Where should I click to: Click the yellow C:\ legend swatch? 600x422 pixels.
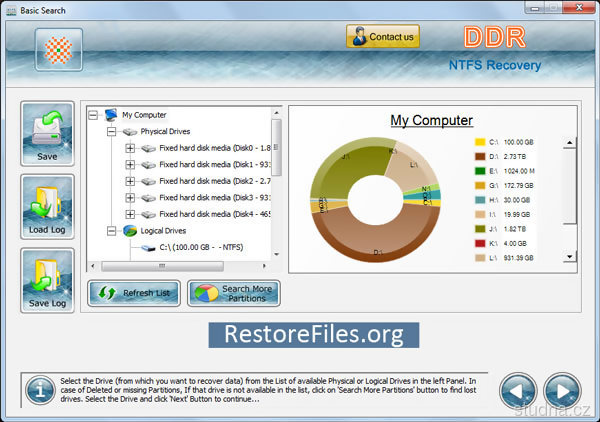(x=480, y=142)
